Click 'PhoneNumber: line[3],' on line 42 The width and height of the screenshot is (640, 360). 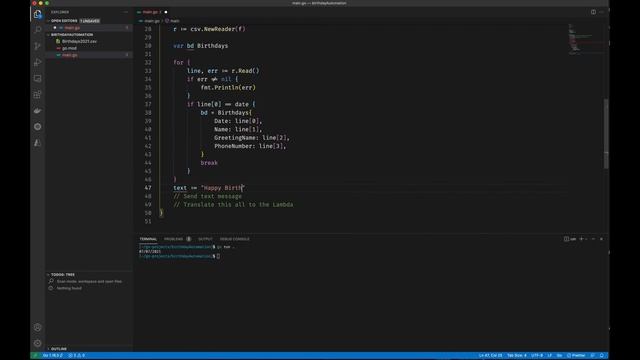[x=250, y=146]
